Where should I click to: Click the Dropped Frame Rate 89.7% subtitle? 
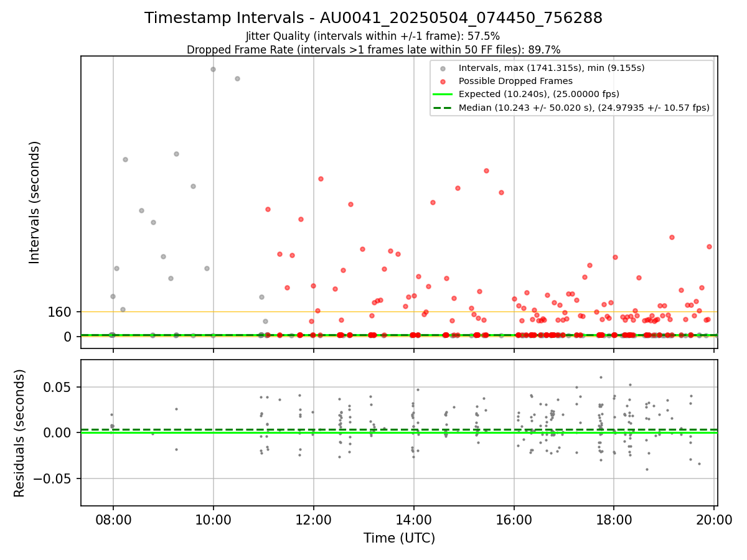374,50
